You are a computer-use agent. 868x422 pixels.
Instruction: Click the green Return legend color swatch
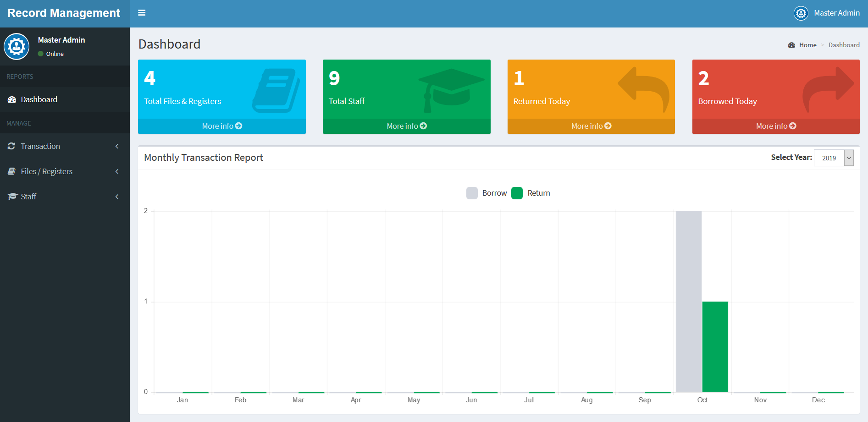pyautogui.click(x=517, y=193)
